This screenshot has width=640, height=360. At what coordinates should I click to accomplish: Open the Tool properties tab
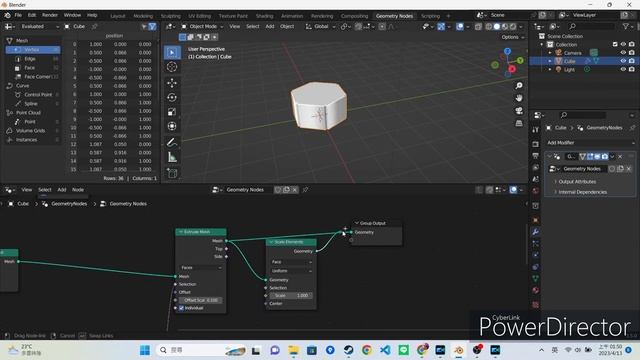tap(536, 130)
